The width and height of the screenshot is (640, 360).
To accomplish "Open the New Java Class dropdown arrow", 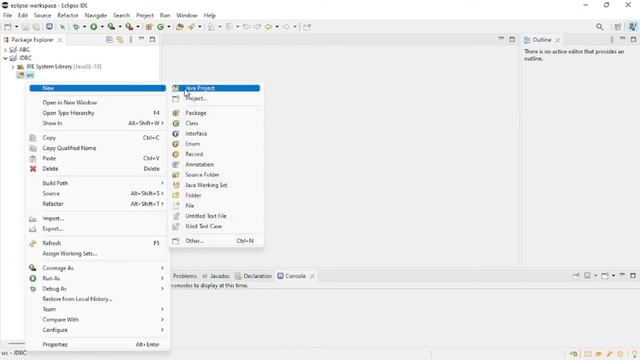I will click(169, 27).
